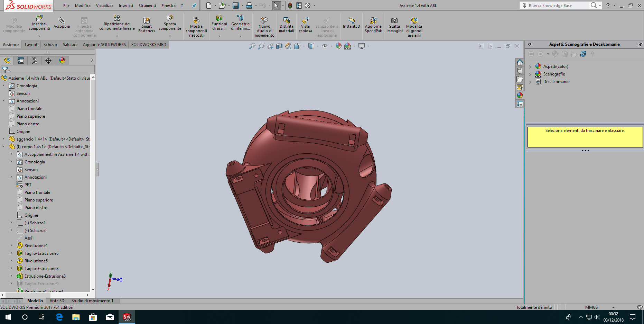Start a Nuovo studio di movimento
Image resolution: width=644 pixels, height=324 pixels.
(264, 27)
